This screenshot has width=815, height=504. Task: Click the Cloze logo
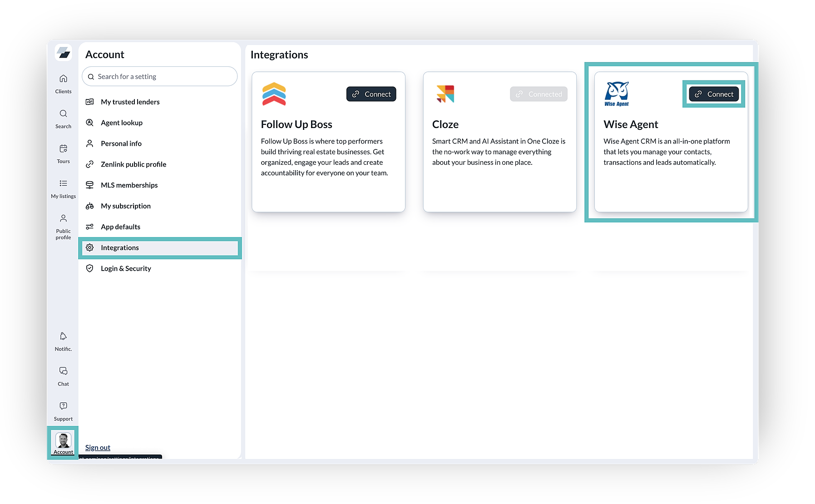coord(445,94)
